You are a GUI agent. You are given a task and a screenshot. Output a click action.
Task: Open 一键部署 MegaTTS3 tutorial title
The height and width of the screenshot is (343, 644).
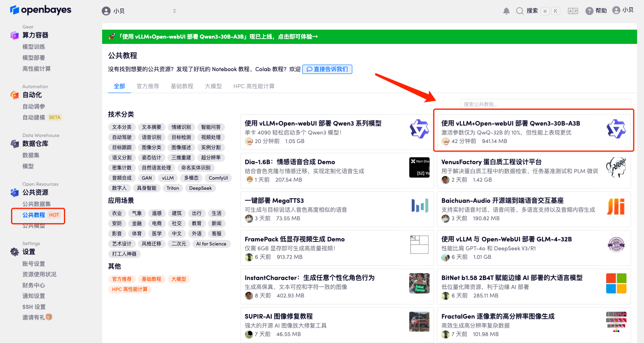pos(274,200)
